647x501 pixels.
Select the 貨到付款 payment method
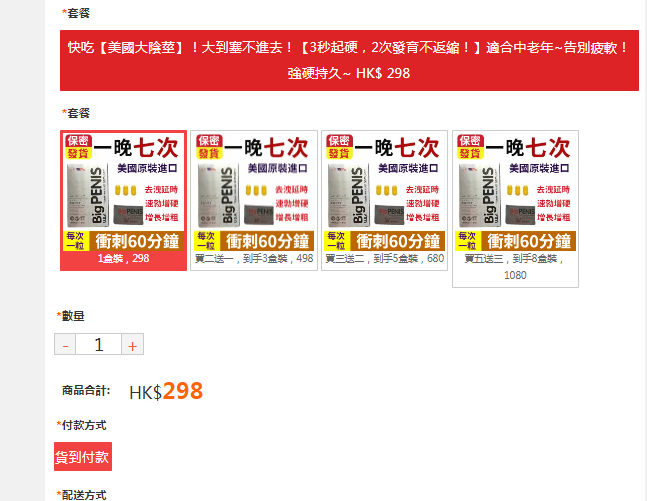pos(83,456)
